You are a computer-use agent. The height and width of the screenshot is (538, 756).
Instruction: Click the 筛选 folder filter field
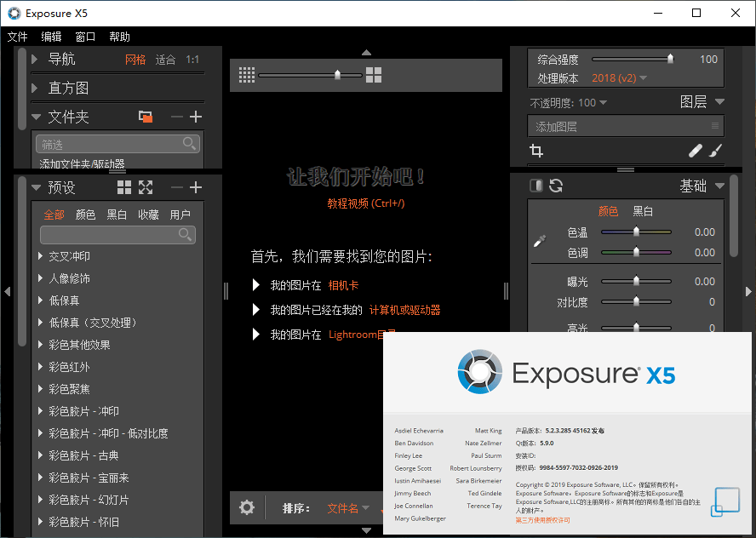pos(117,144)
